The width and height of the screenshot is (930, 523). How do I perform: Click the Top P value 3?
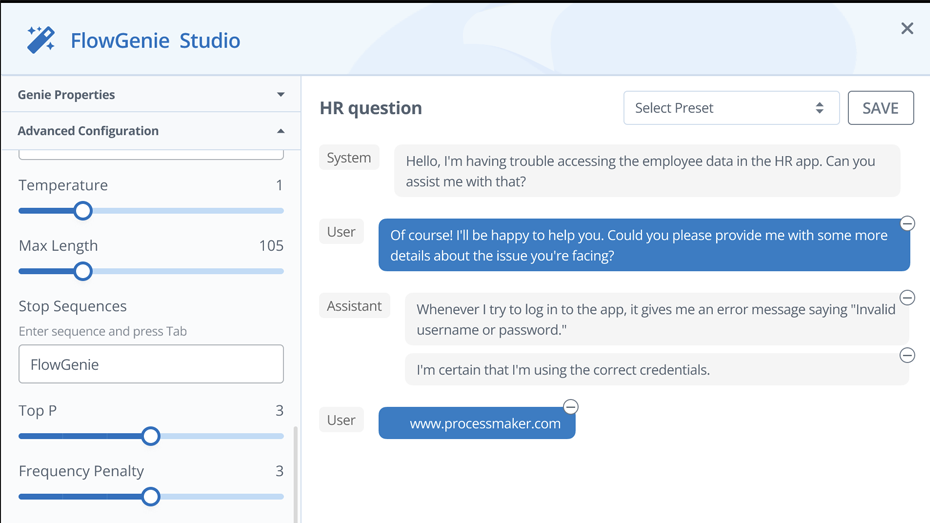pos(279,410)
